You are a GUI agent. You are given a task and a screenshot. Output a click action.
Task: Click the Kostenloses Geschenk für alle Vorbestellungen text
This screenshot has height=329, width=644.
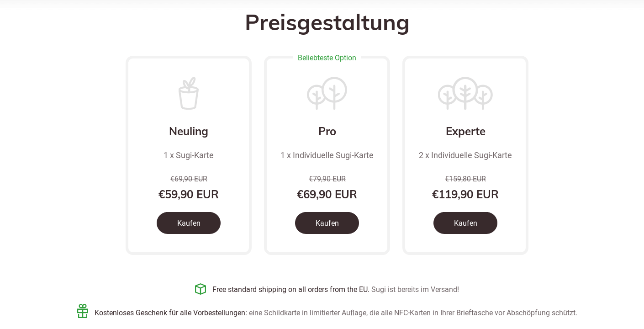point(171,313)
